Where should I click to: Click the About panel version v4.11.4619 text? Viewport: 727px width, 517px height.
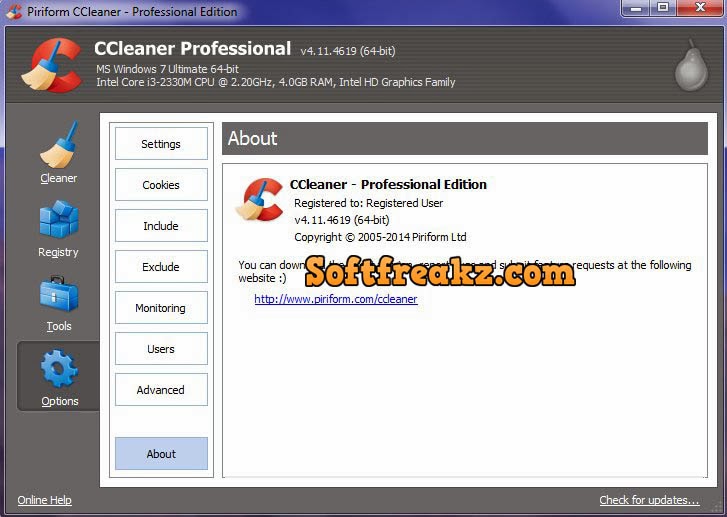click(x=342, y=220)
